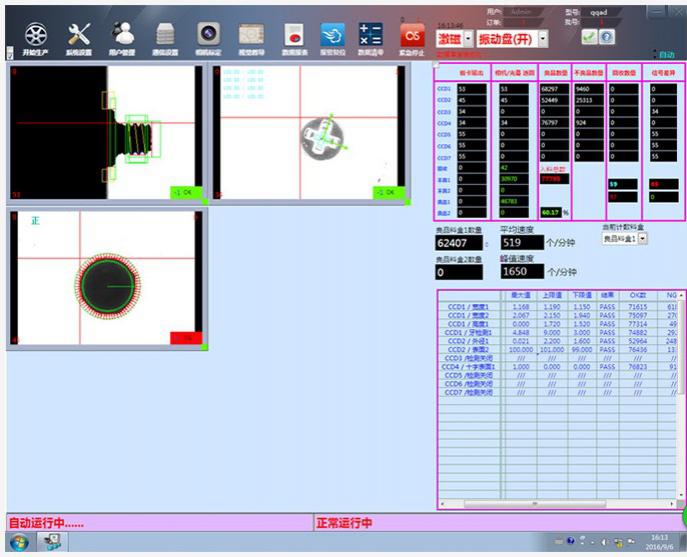Click the results table right scroll arrow
Viewport: 687px width, 557px height.
(672, 504)
